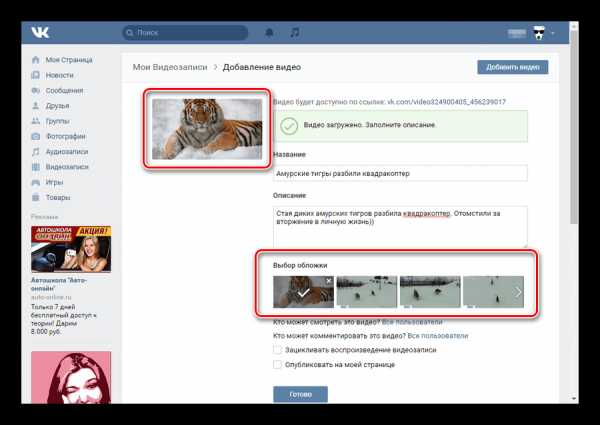Click the Описание description text area
Viewport: 600px width, 425px height.
tap(400, 227)
